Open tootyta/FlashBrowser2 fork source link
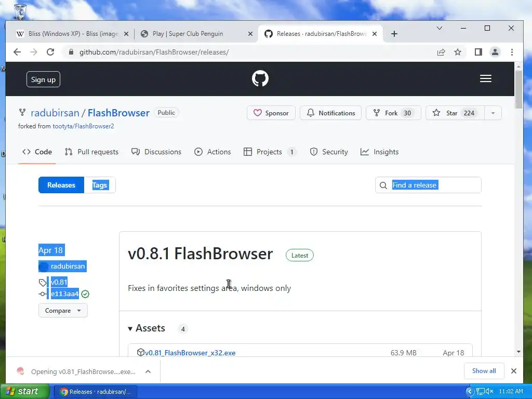This screenshot has height=399, width=532. click(83, 126)
